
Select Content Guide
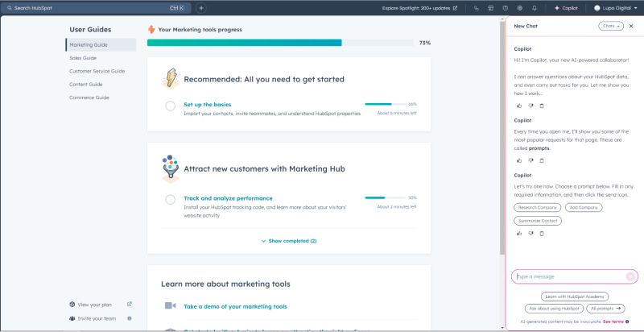[x=86, y=85]
